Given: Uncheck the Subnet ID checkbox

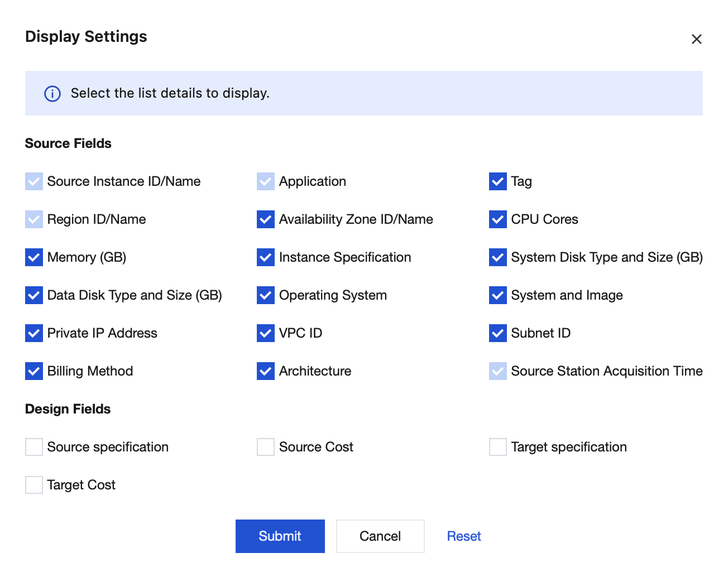Looking at the screenshot, I should tap(497, 333).
